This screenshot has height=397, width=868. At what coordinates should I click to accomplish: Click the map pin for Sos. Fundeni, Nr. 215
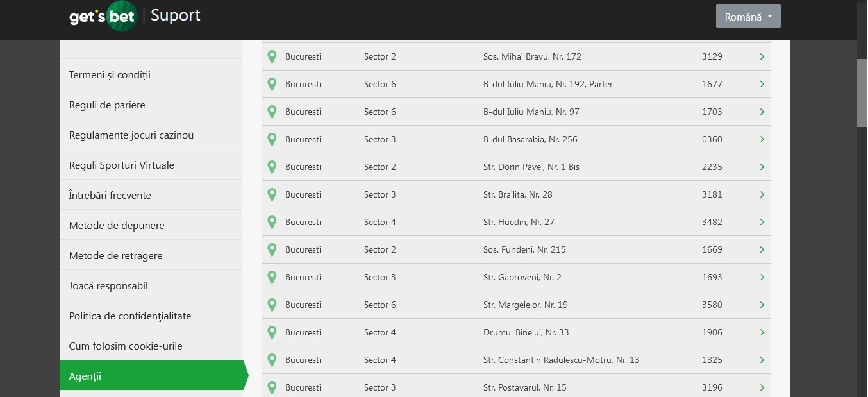point(272,249)
